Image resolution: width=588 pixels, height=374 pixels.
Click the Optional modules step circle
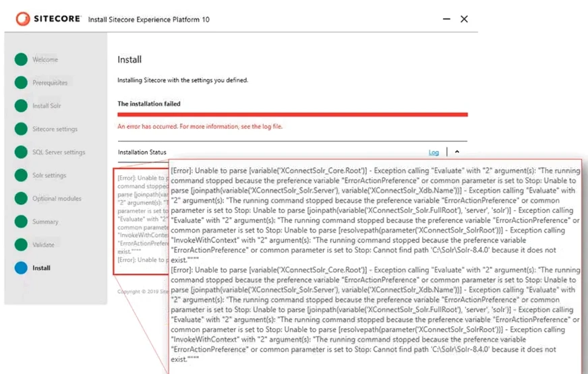(21, 198)
